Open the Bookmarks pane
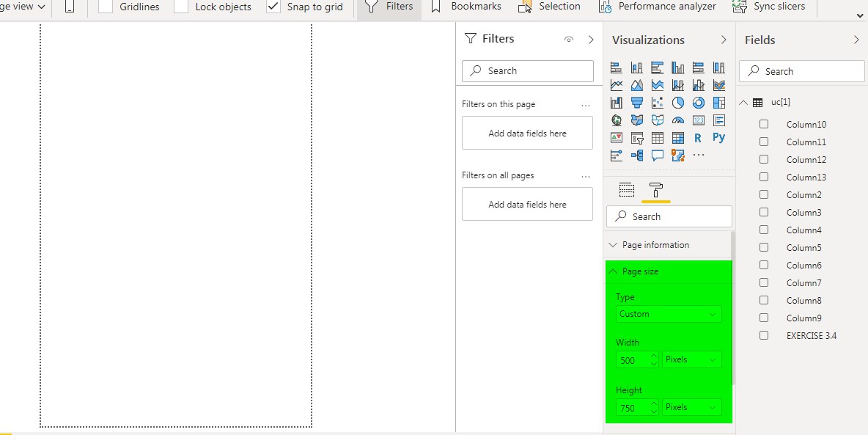 [x=466, y=7]
